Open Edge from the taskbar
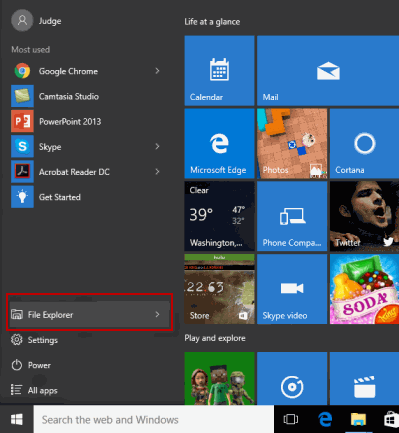This screenshot has height=433, width=399. [x=325, y=419]
